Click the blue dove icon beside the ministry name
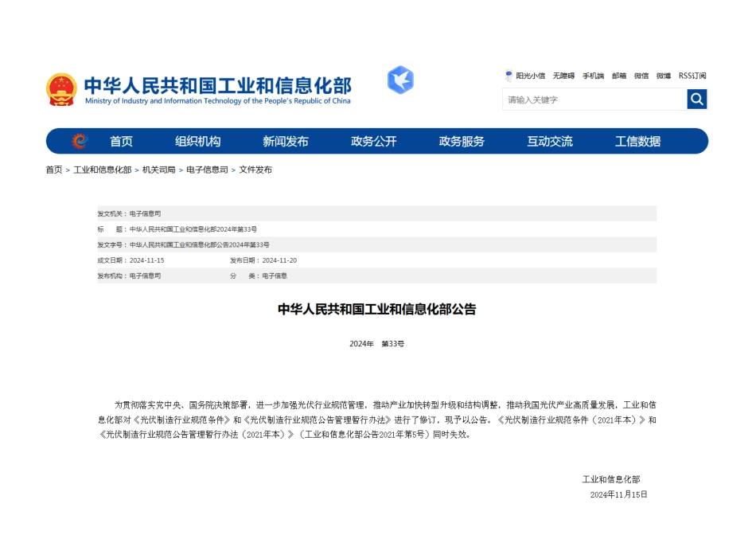Image resolution: width=756 pixels, height=535 pixels. [x=400, y=80]
